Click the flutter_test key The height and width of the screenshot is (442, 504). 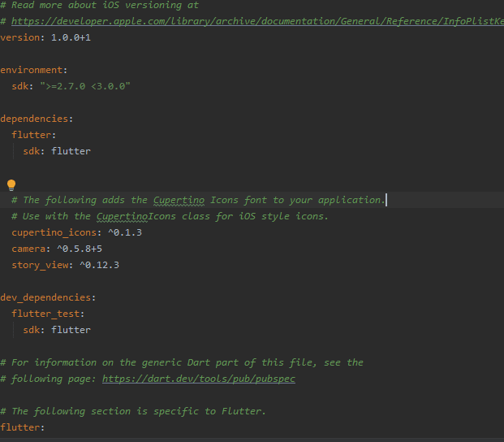pyautogui.click(x=45, y=314)
